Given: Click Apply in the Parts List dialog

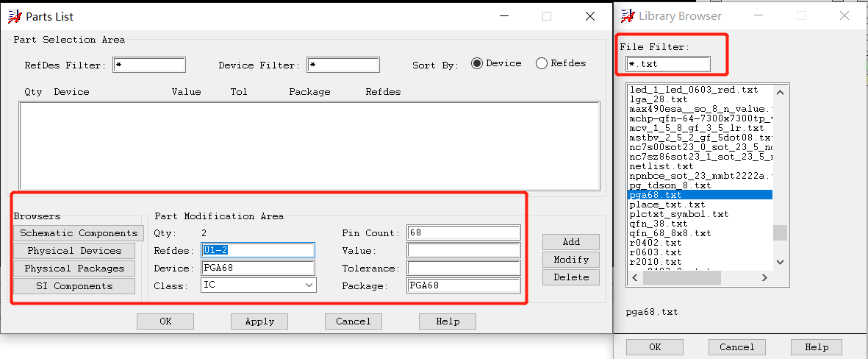Looking at the screenshot, I should (x=259, y=321).
